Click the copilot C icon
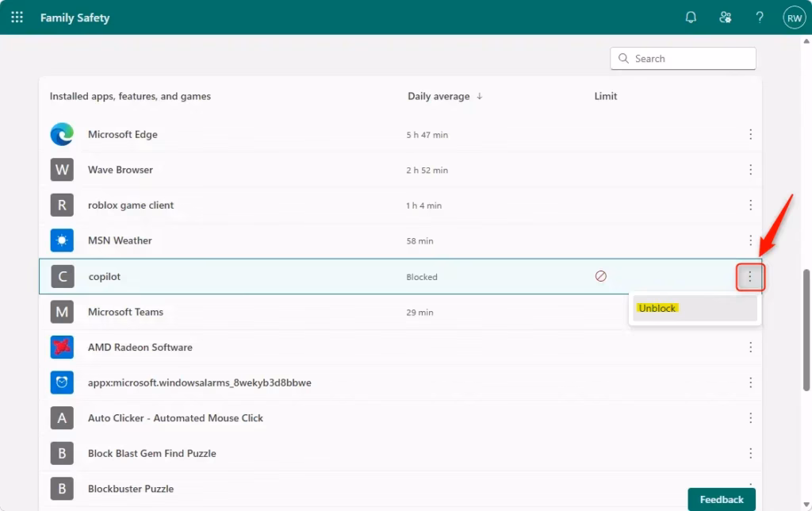 click(x=63, y=276)
